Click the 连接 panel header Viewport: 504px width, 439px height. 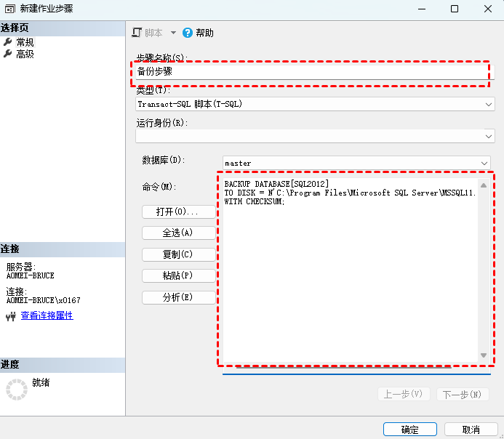(x=63, y=249)
